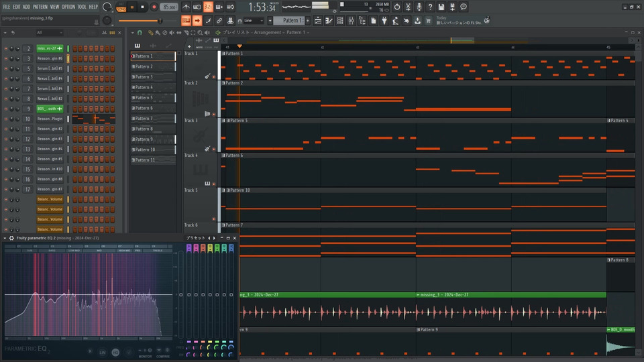644x362 pixels.
Task: Click the render/export audio icon
Action: click(452, 7)
